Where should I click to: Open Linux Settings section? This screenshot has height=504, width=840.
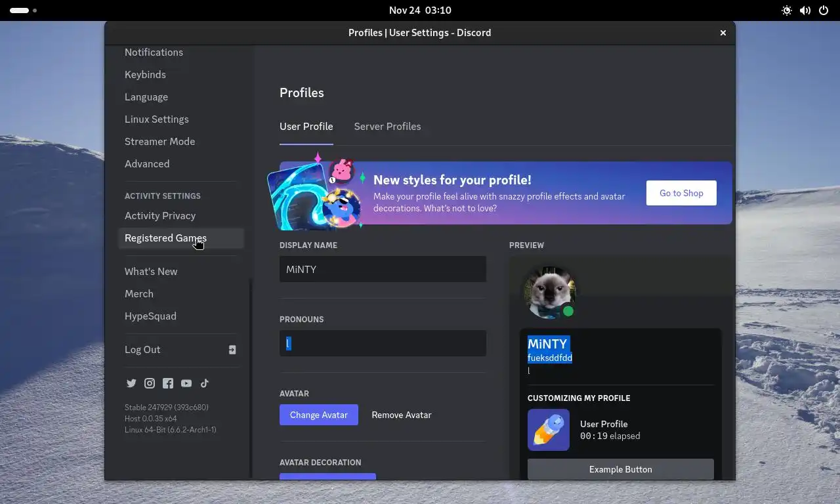tap(181, 119)
